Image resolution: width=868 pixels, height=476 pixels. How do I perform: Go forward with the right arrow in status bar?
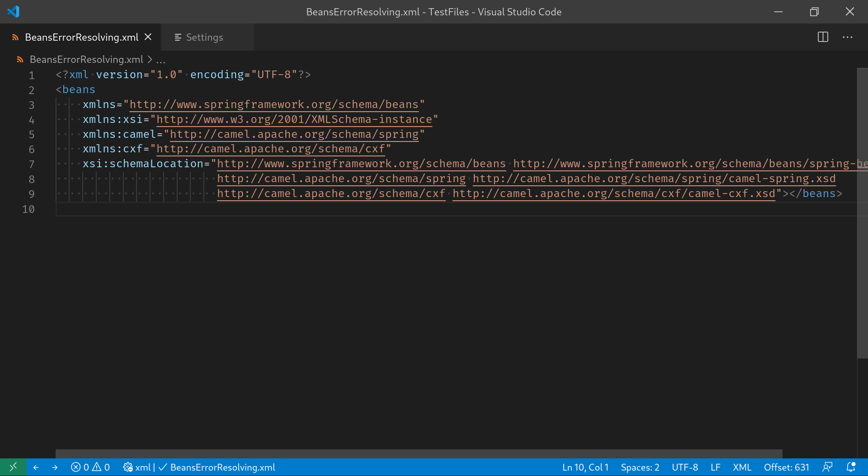click(x=55, y=467)
